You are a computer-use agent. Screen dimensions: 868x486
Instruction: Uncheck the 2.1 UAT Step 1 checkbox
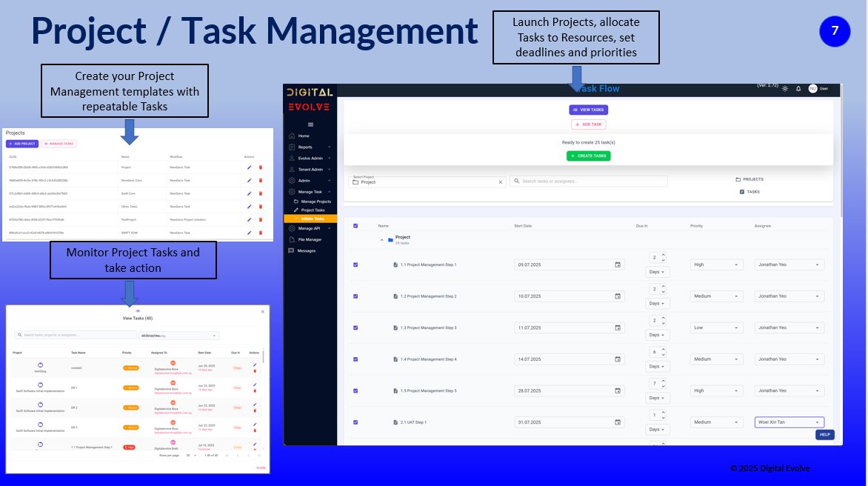click(x=355, y=422)
